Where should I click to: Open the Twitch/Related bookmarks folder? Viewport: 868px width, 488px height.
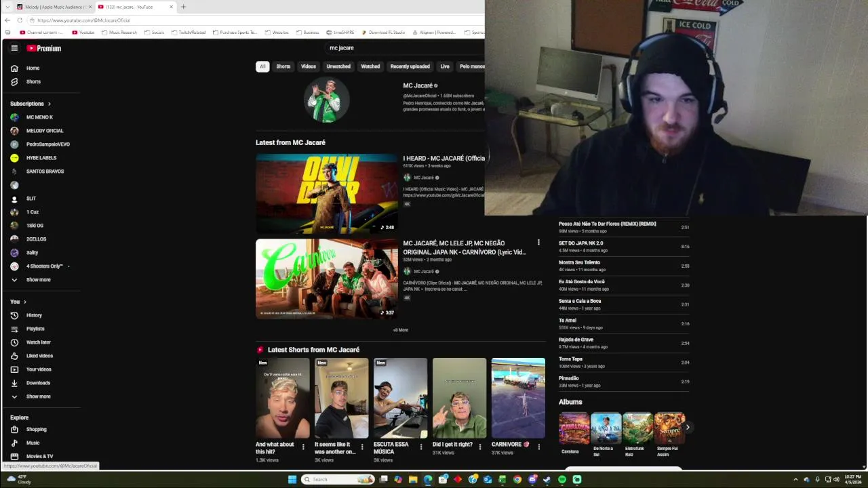click(189, 33)
